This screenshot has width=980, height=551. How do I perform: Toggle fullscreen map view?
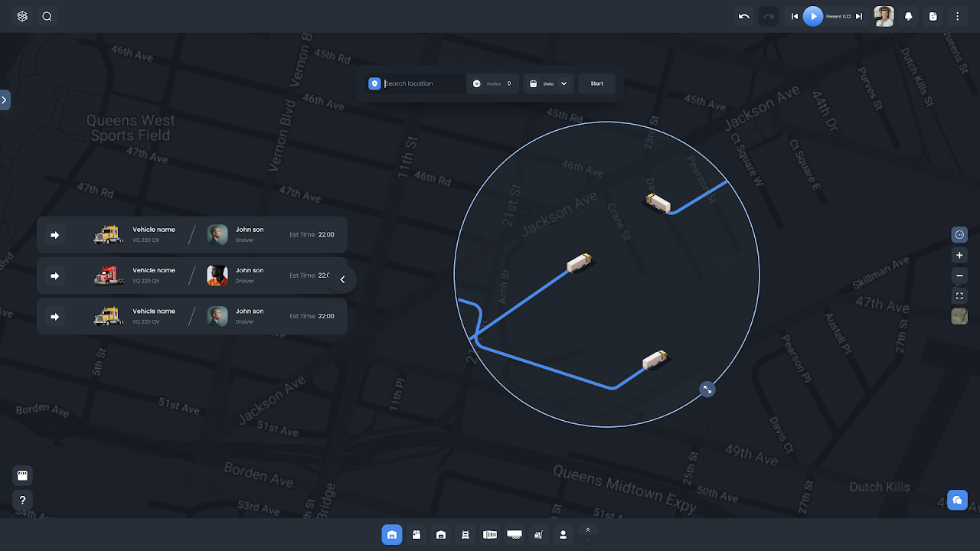tap(959, 295)
